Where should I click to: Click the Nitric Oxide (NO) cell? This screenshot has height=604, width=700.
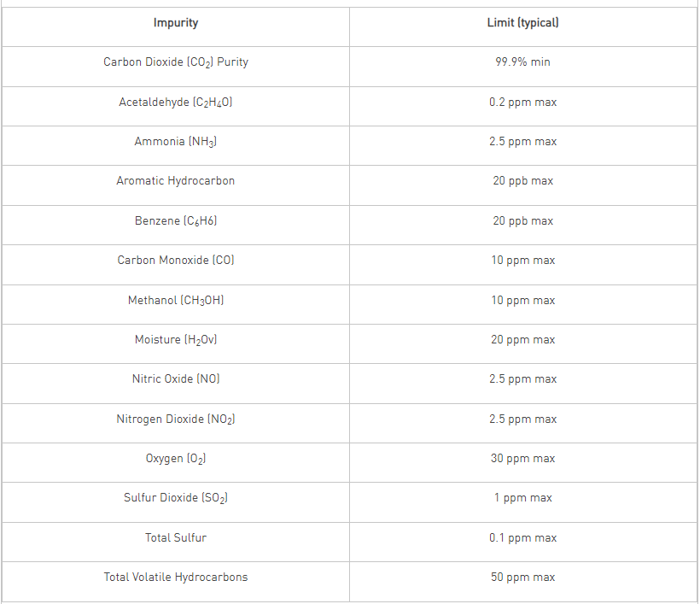click(176, 379)
